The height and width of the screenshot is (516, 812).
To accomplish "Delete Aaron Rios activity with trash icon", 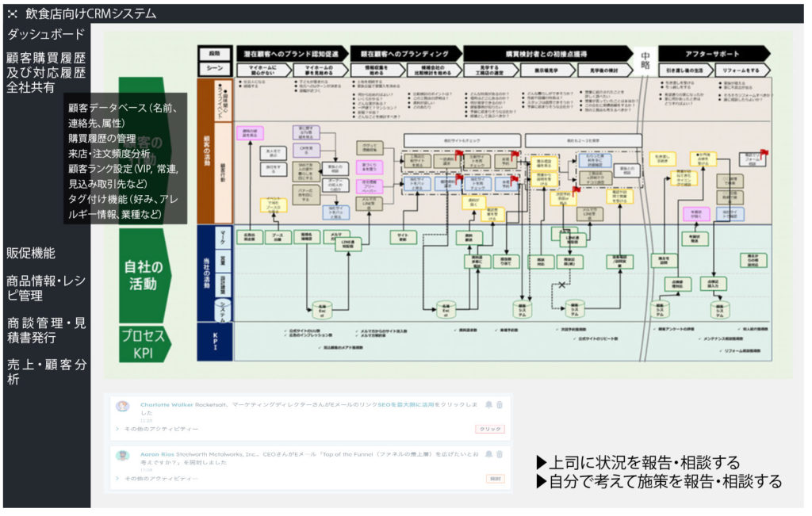I will (x=500, y=454).
